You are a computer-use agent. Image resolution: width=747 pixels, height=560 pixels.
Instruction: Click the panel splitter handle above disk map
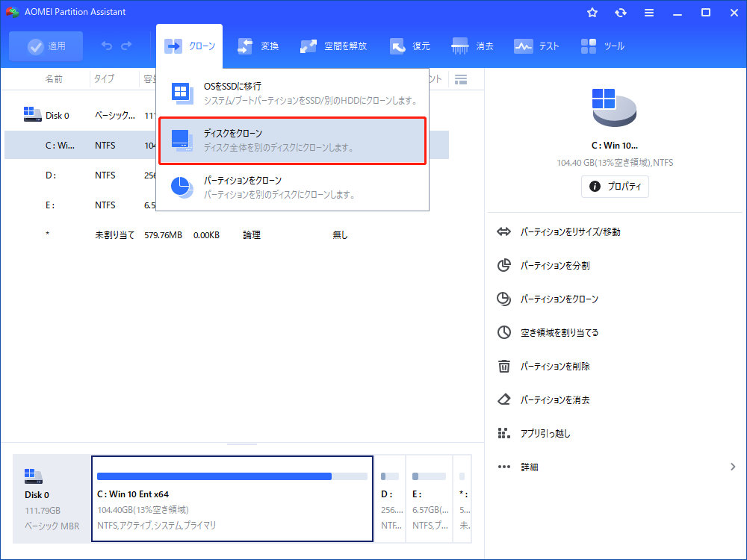point(242,444)
